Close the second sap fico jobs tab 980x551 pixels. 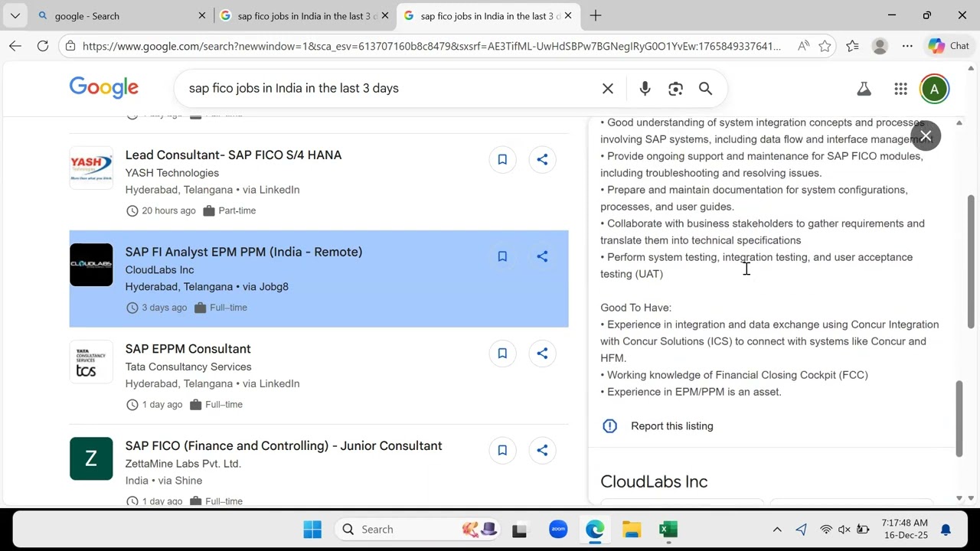coord(384,15)
